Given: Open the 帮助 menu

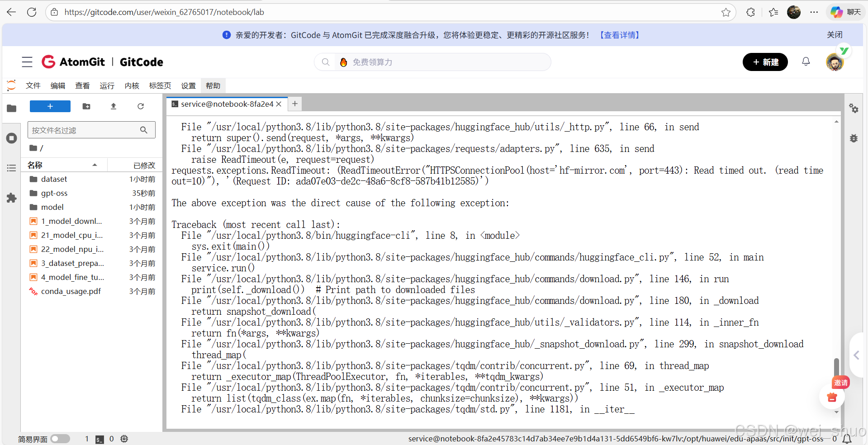Looking at the screenshot, I should click(x=213, y=85).
